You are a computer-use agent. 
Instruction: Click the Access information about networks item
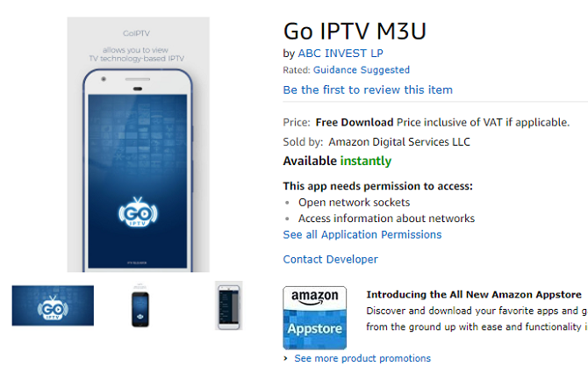[386, 219]
